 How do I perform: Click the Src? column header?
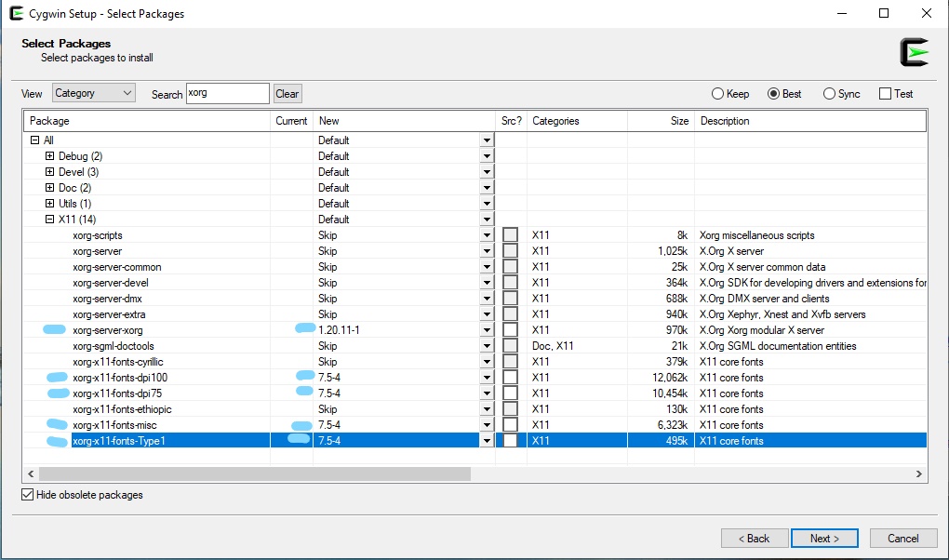512,121
